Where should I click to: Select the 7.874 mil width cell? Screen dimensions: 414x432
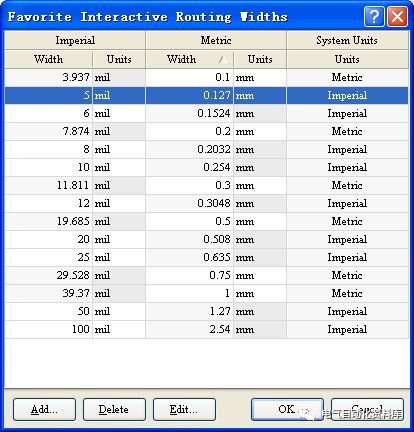coord(49,131)
